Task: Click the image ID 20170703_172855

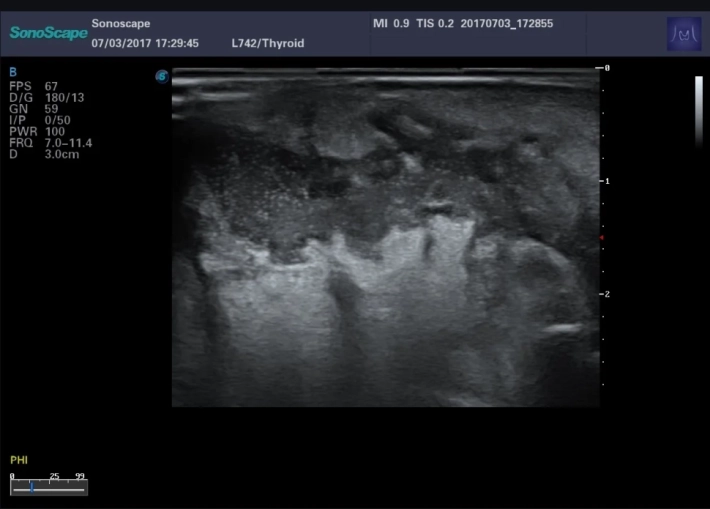Action: pyautogui.click(x=504, y=23)
